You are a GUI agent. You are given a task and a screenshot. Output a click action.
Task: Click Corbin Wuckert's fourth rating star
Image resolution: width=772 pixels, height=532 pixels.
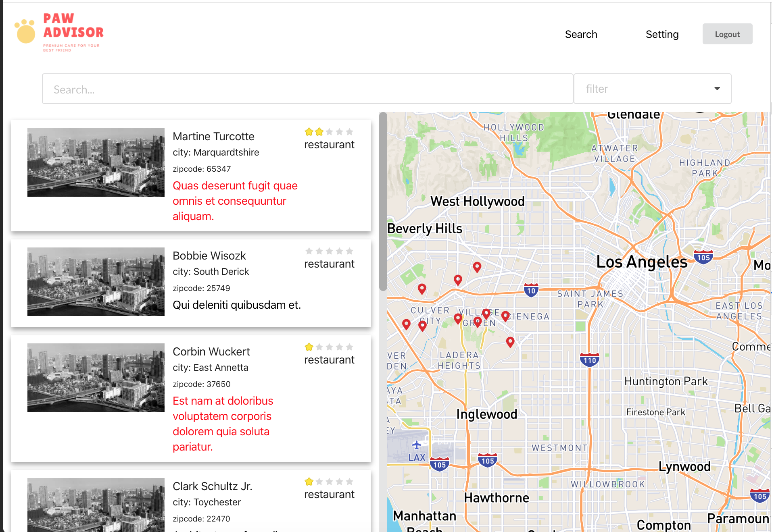click(x=340, y=347)
